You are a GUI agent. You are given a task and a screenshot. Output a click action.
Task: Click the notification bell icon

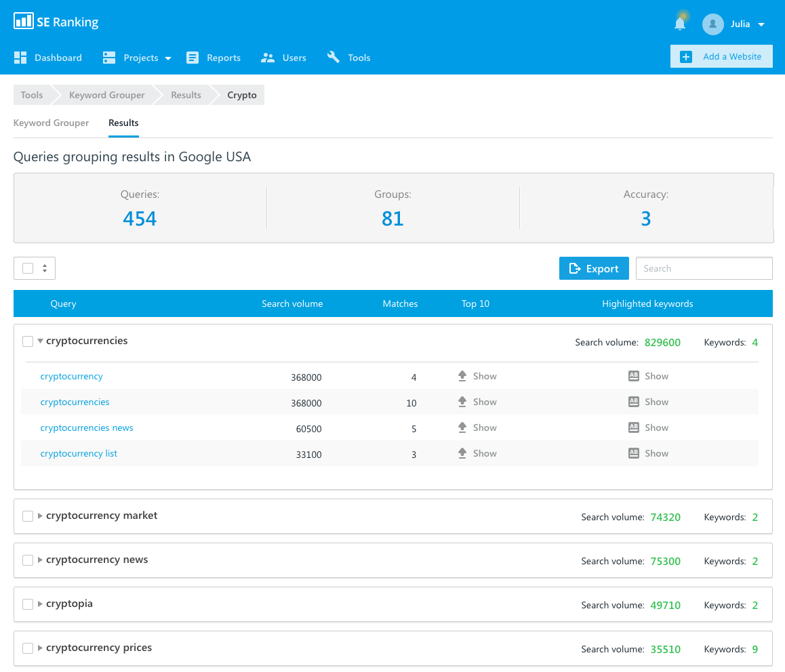click(x=679, y=24)
